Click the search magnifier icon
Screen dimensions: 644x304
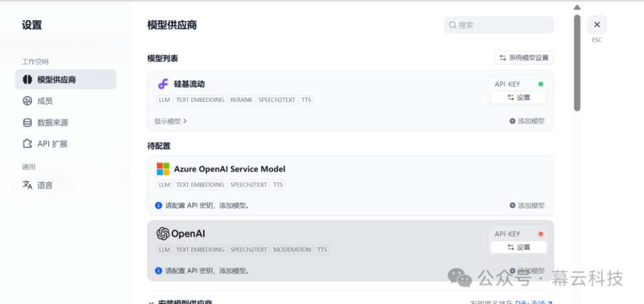pyautogui.click(x=453, y=25)
